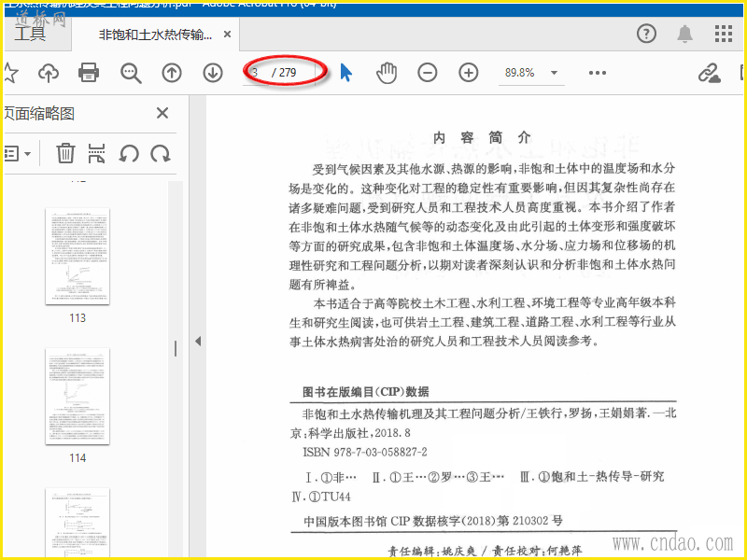Screen dimensions: 747x560
Task: Click the 图书在版编目(CIP)数据 heading
Action: (x=366, y=392)
